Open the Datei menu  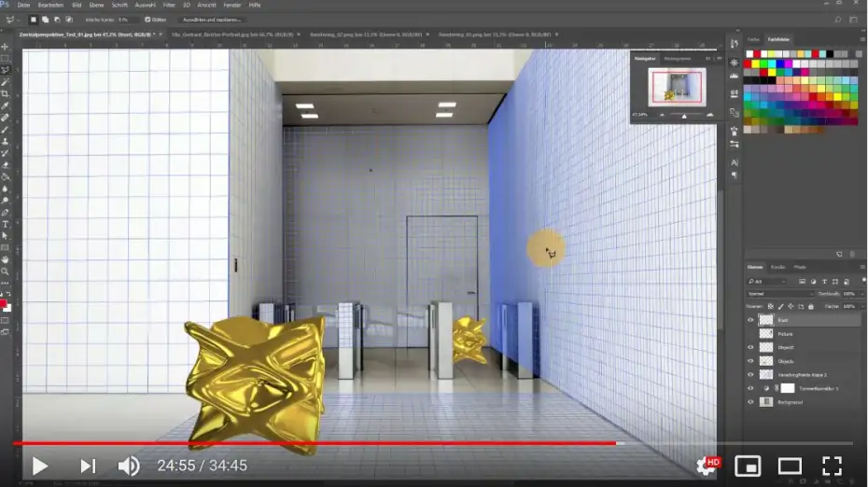pos(23,5)
